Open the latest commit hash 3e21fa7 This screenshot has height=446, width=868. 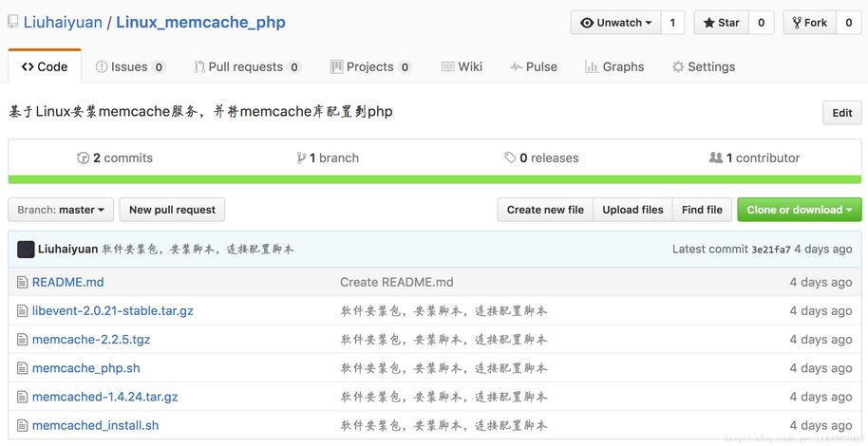click(770, 250)
